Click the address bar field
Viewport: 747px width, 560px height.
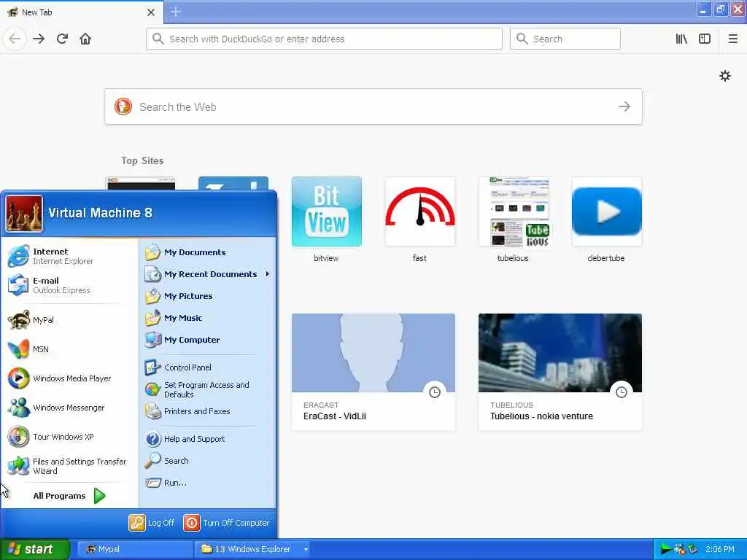pyautogui.click(x=324, y=39)
